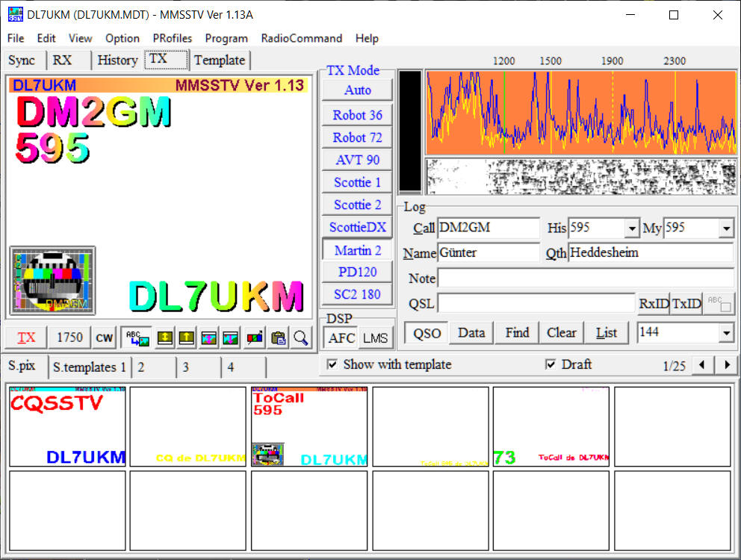Expand the 144 band dropdown

click(725, 333)
